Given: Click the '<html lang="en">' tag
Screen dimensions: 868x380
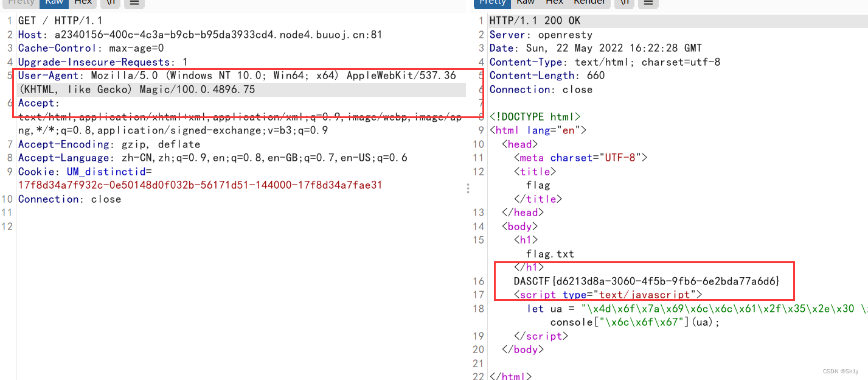Looking at the screenshot, I should pos(538,130).
